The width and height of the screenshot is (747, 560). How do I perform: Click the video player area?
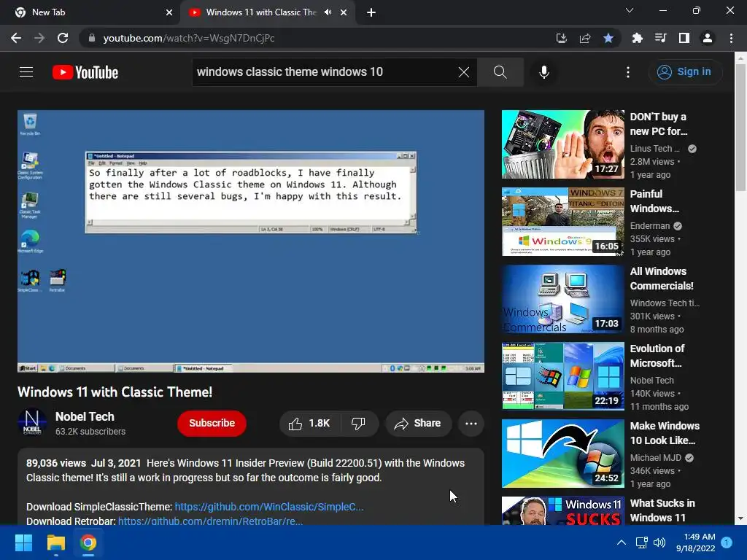251,241
